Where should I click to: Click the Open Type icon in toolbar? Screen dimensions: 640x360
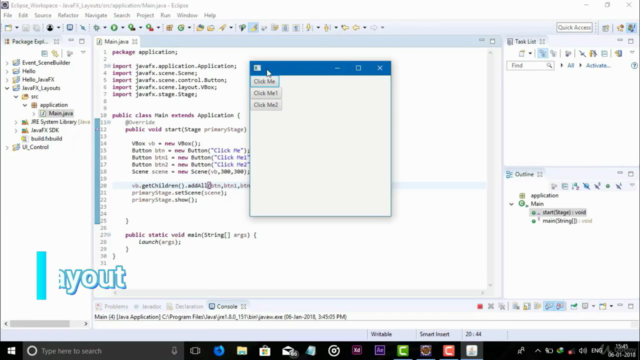click(200, 27)
